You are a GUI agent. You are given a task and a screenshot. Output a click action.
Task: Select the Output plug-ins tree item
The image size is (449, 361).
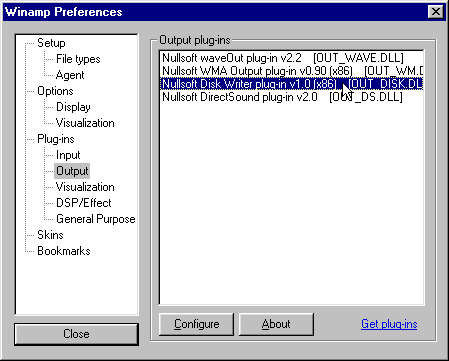(72, 171)
